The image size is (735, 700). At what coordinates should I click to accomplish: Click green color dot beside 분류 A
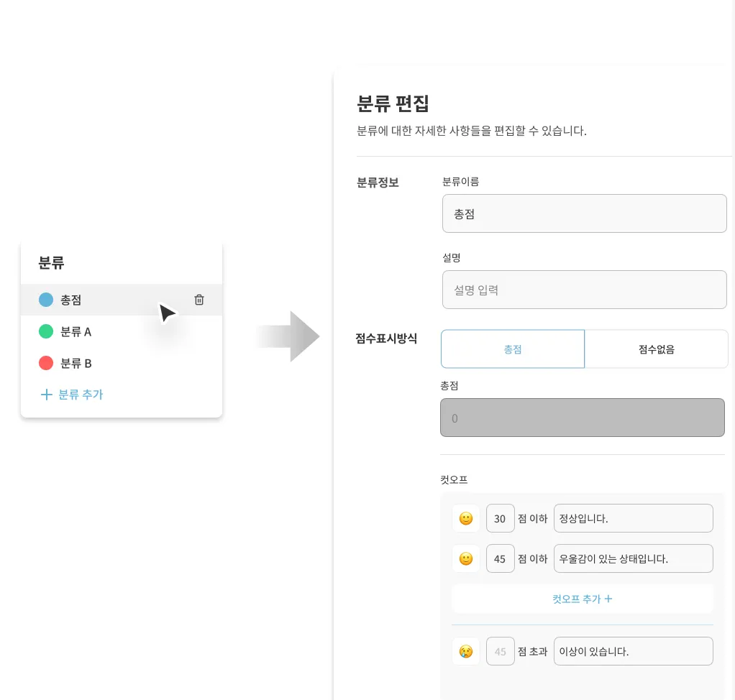(46, 331)
